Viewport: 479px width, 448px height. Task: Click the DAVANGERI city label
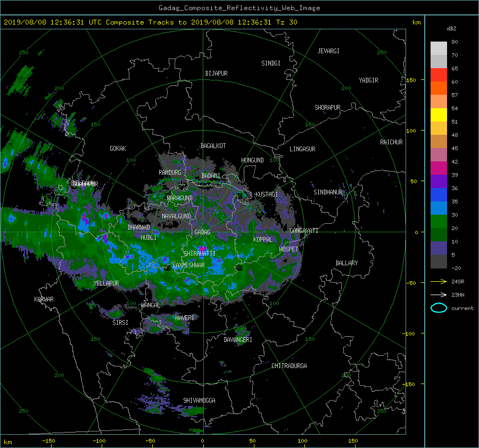click(238, 340)
